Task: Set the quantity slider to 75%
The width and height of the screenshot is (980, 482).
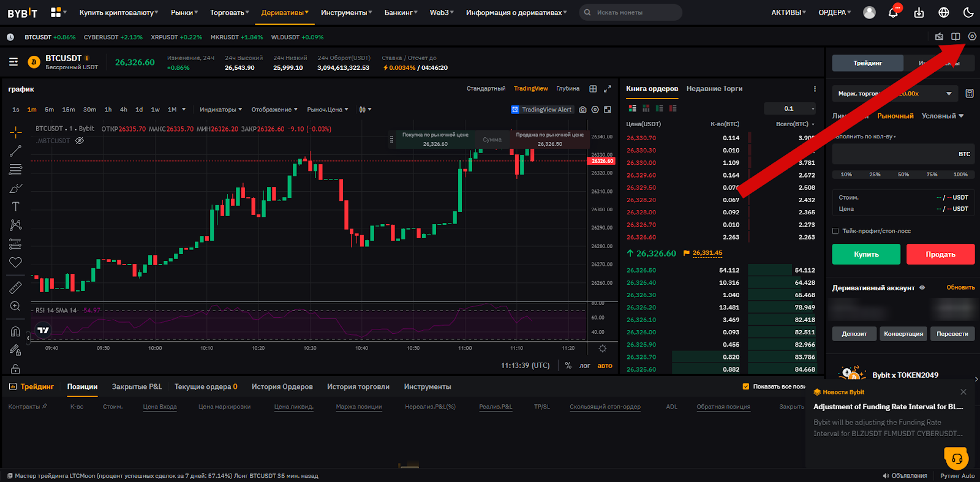Action: (x=932, y=175)
